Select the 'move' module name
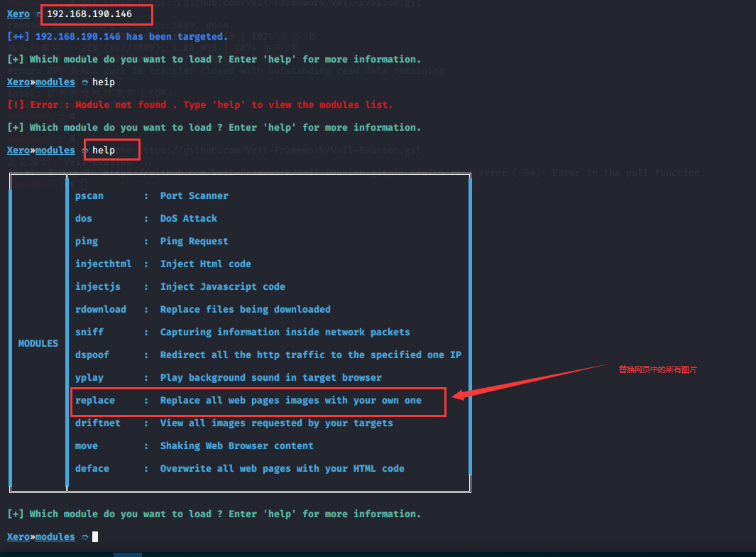 (87, 446)
